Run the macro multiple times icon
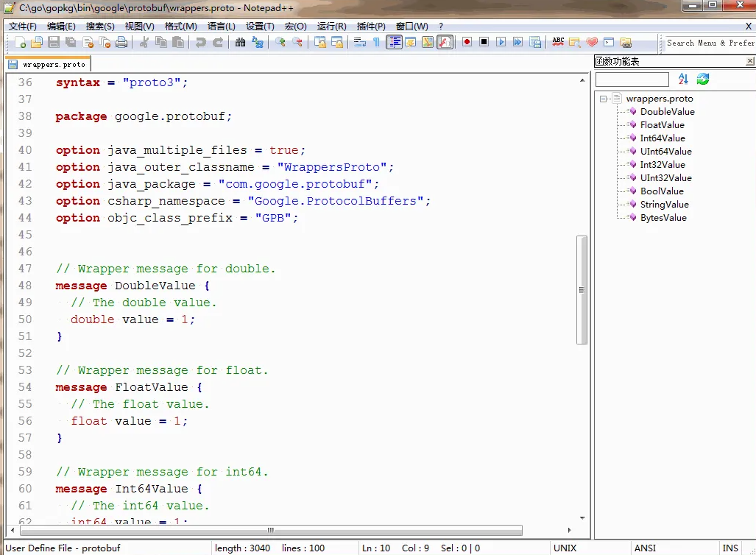756x555 pixels. click(517, 42)
